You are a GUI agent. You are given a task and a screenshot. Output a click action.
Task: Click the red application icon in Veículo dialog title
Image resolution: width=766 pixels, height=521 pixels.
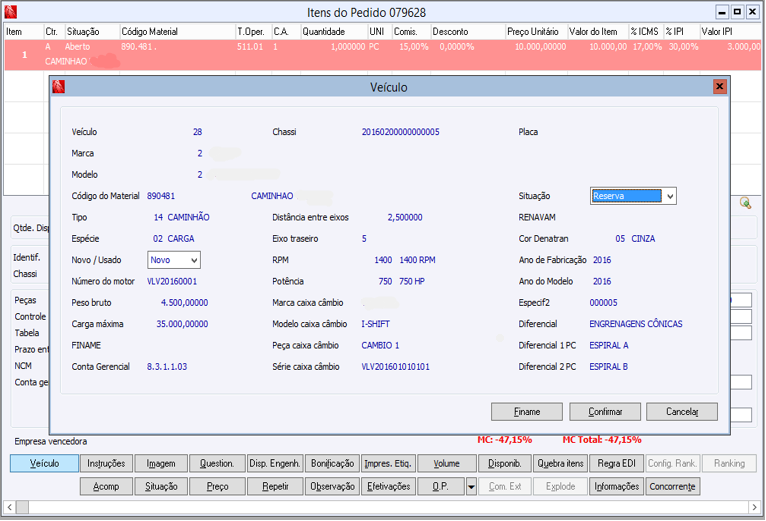(59, 87)
